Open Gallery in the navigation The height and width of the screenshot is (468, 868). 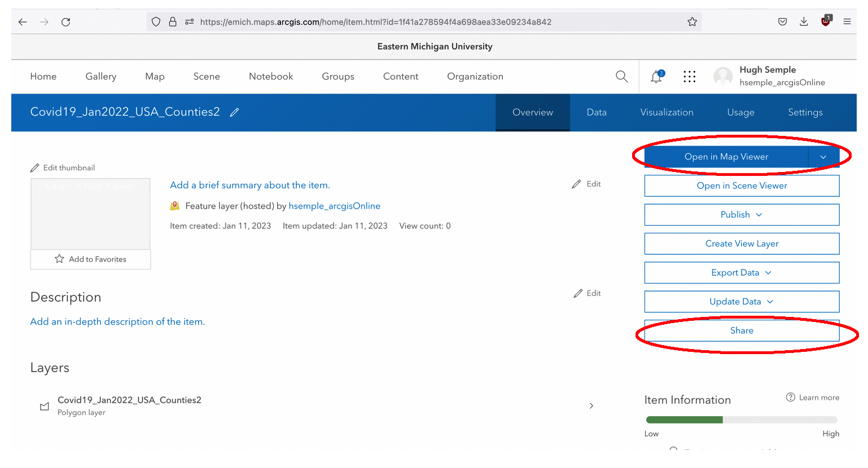tap(101, 77)
